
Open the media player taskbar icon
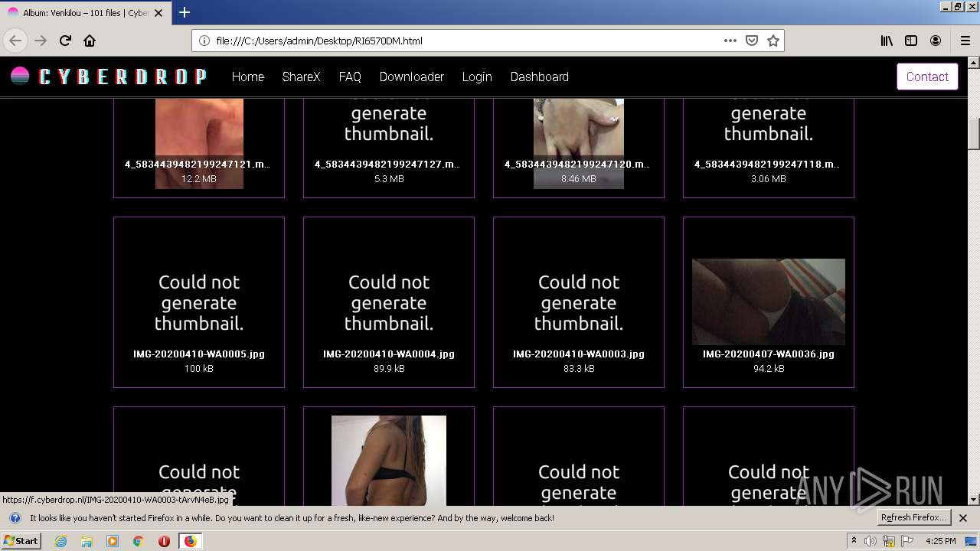coord(113,541)
